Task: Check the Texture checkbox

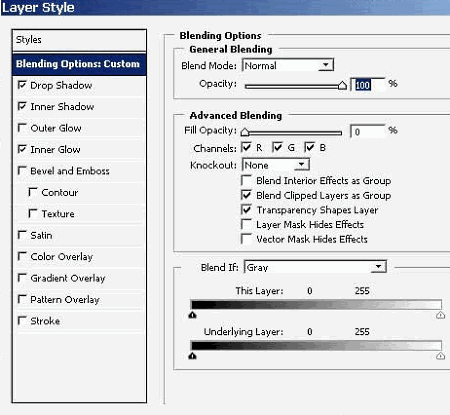Action: point(33,213)
